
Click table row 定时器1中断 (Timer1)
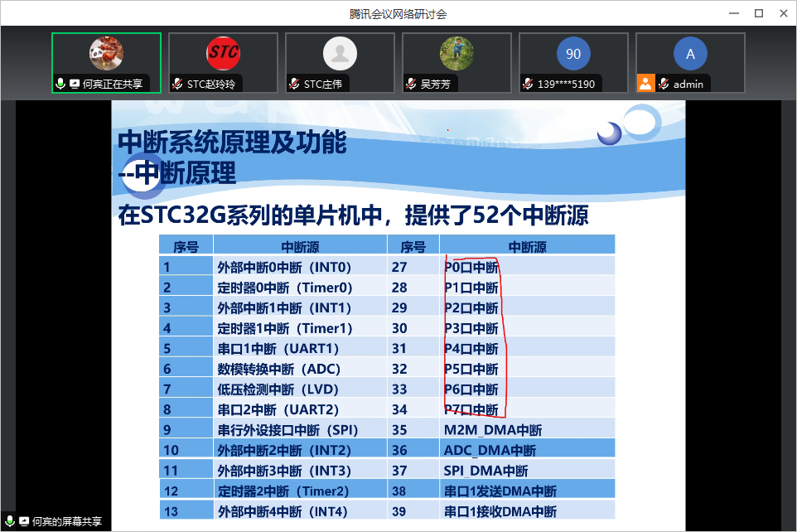coord(273,327)
